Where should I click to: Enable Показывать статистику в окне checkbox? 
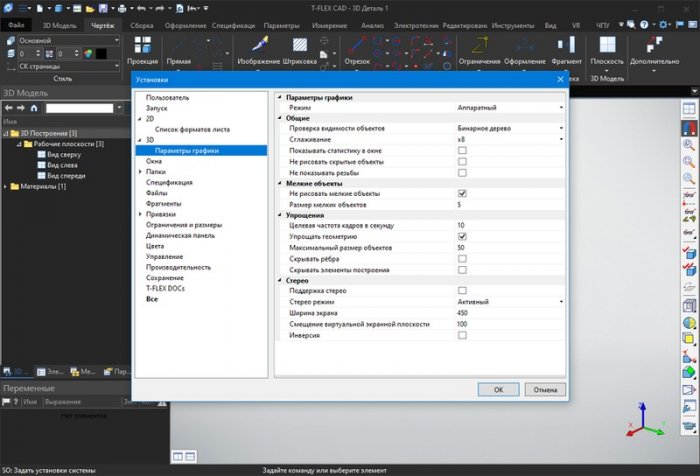tap(462, 149)
